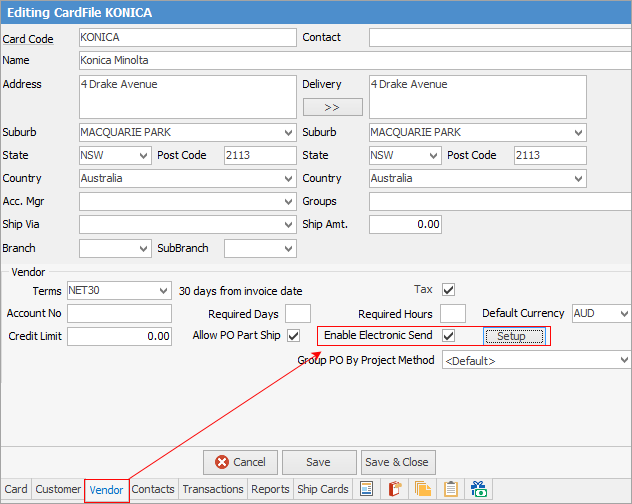The image size is (632, 504).
Task: Go to the Ship Cards tab
Action: point(322,489)
